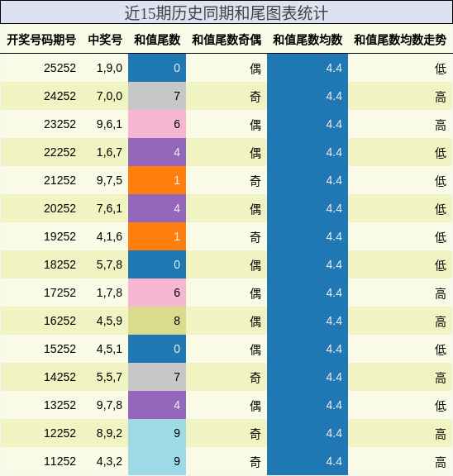Click winning numbers 4,3,2
Viewport: 453px width, 476px height.
coord(109,461)
